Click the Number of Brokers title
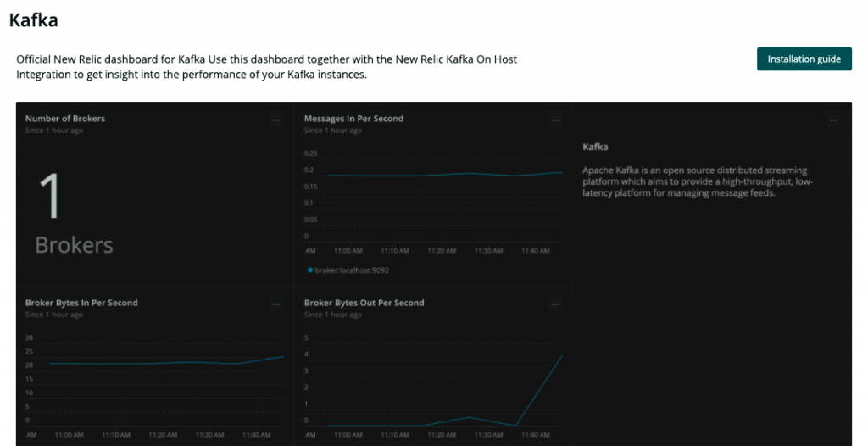 [x=64, y=119]
